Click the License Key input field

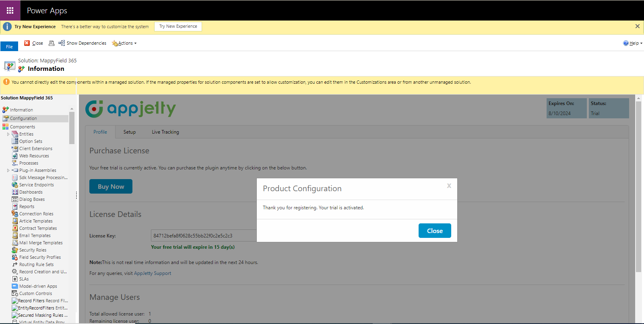(204, 235)
